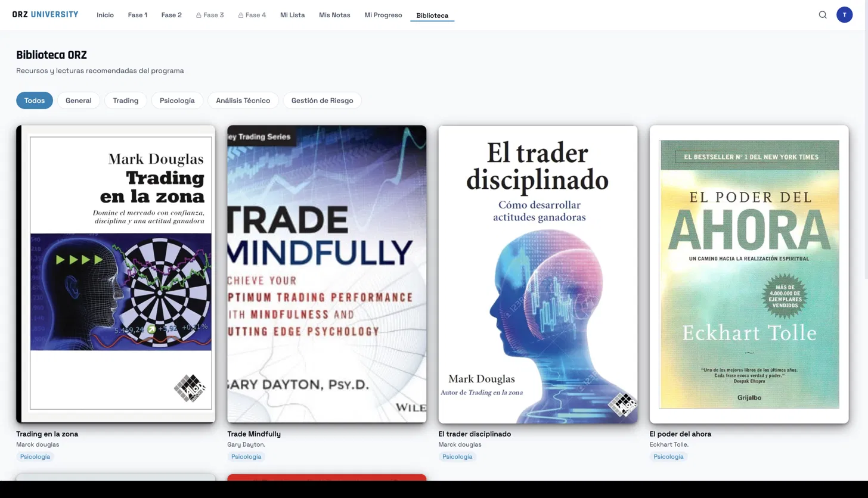Image resolution: width=868 pixels, height=498 pixels.
Task: Select the Todos filter chip
Action: 35,101
